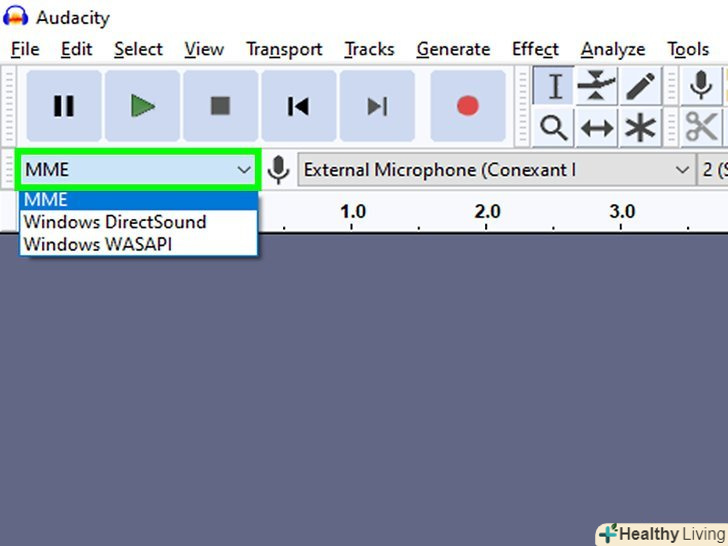Start playback with the green Play button
728x546 pixels.
(142, 106)
